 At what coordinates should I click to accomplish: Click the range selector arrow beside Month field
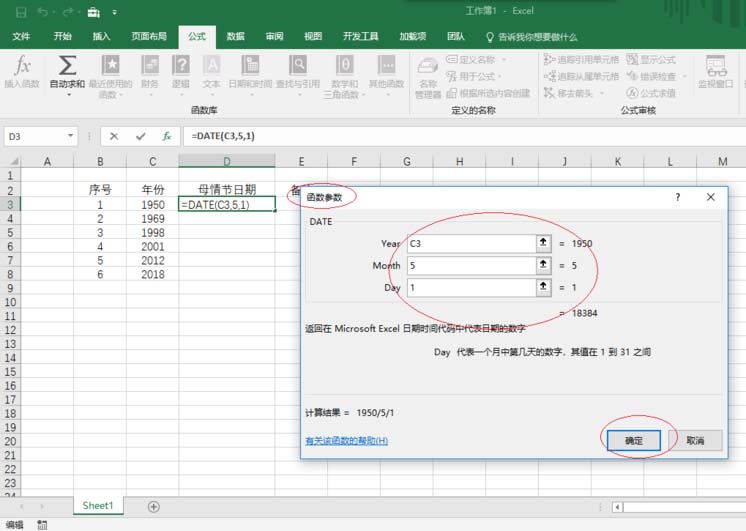point(543,265)
